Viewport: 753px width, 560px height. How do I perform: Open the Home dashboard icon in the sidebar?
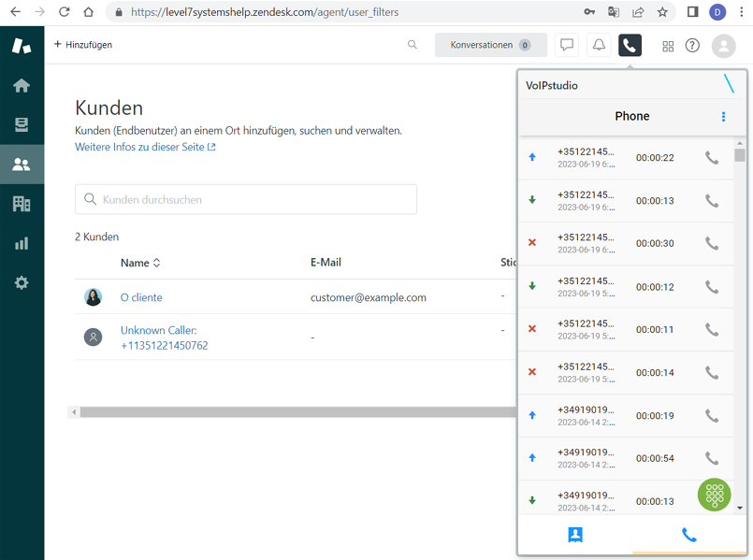22,85
